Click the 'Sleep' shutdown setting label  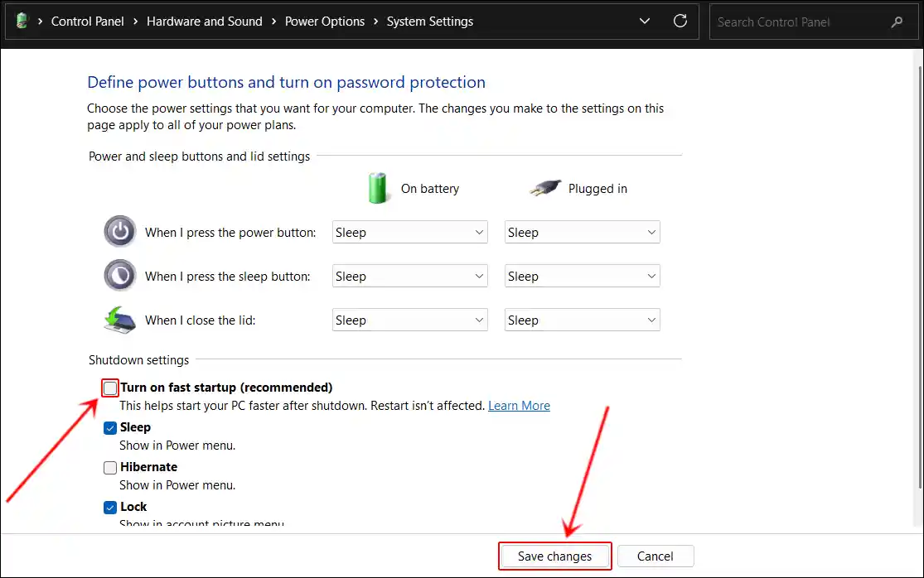coord(136,427)
